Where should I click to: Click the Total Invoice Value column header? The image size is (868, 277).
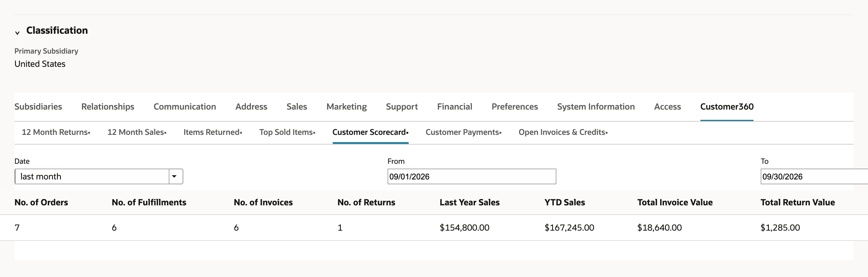click(675, 202)
